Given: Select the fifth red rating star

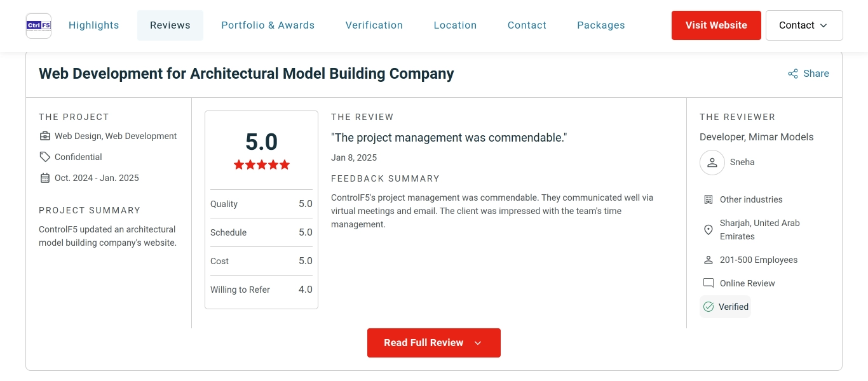Looking at the screenshot, I should tap(284, 164).
